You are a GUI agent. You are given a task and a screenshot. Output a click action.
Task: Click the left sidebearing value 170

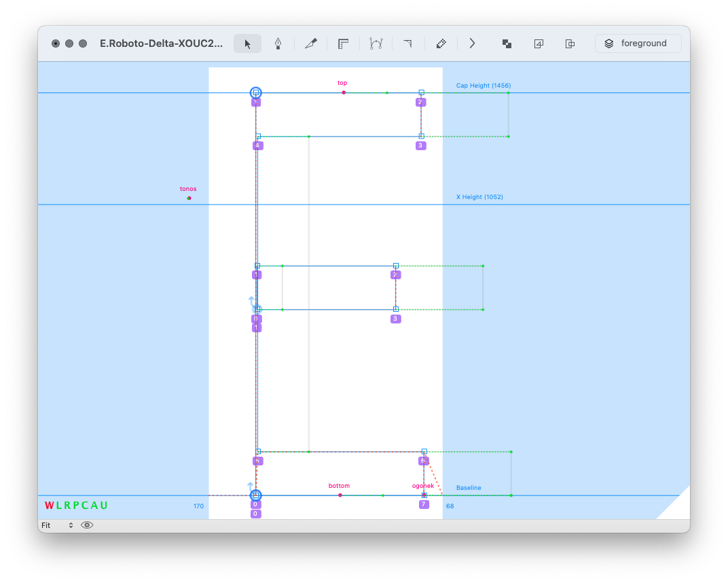[198, 506]
